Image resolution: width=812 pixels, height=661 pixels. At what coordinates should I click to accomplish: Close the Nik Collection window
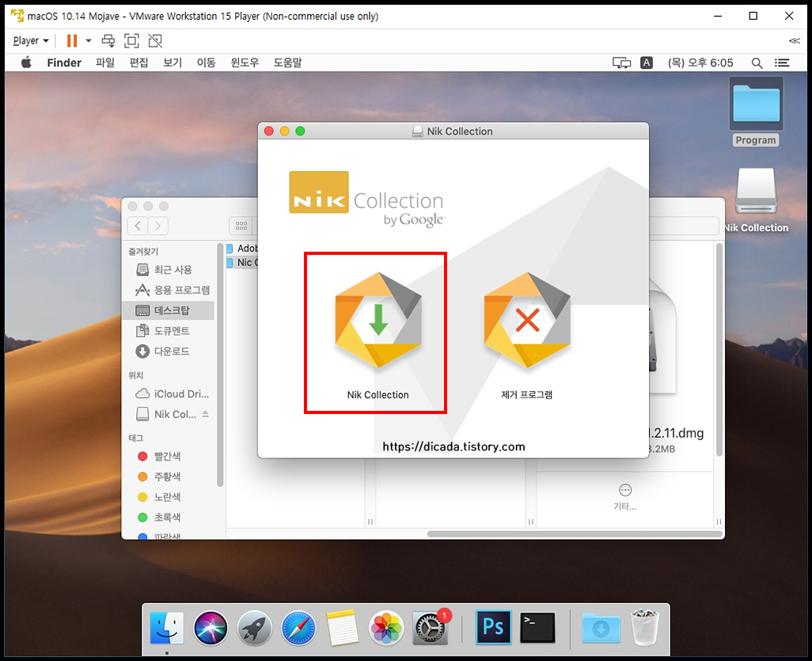[x=269, y=131]
